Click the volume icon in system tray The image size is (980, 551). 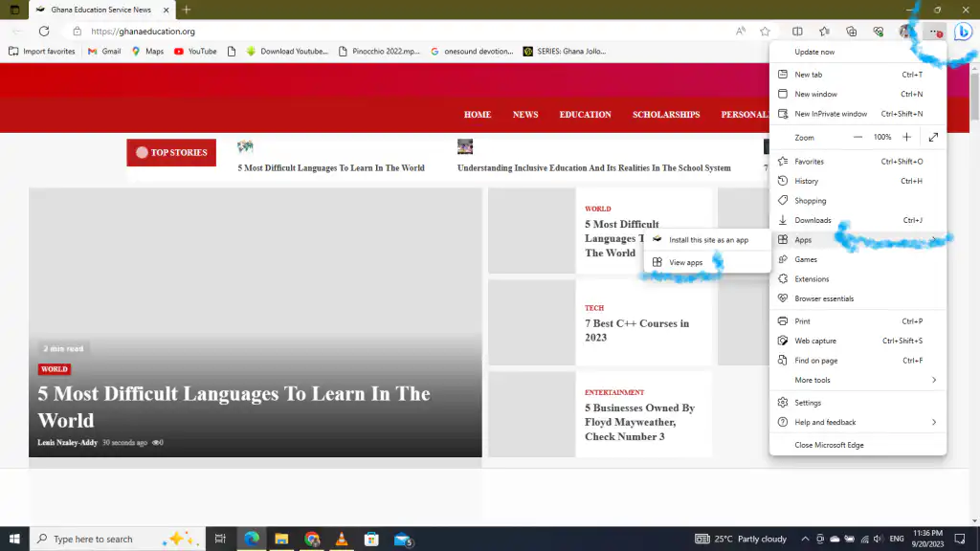(877, 539)
